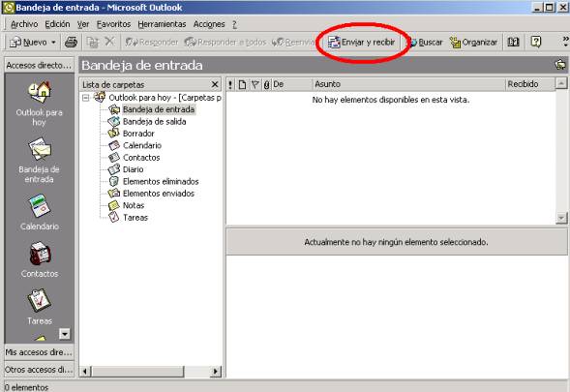The height and width of the screenshot is (392, 570).
Task: Click the Nuevo new item button
Action: pos(28,43)
